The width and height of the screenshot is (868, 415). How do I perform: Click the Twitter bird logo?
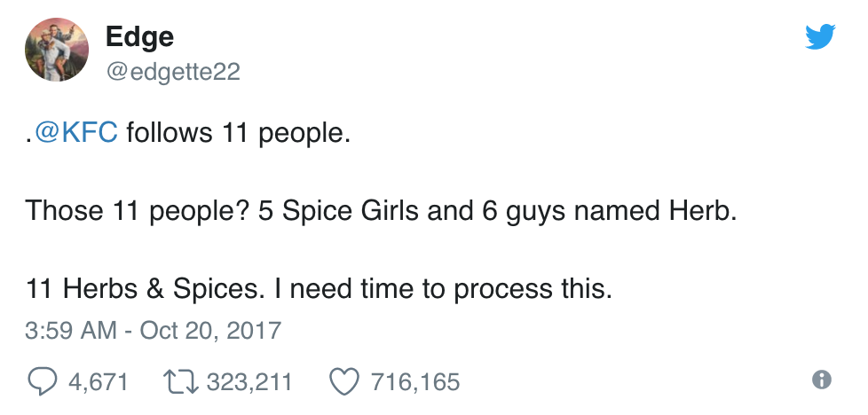[x=820, y=36]
